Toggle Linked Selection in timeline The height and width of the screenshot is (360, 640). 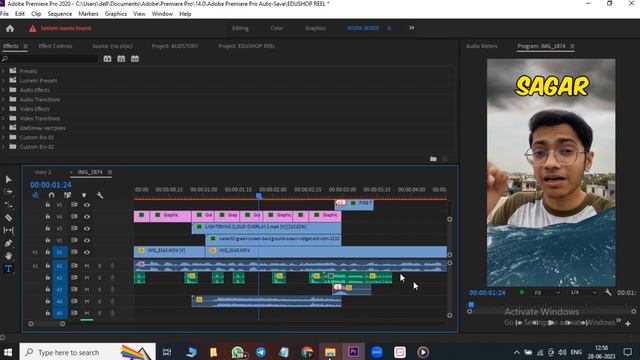point(67,196)
